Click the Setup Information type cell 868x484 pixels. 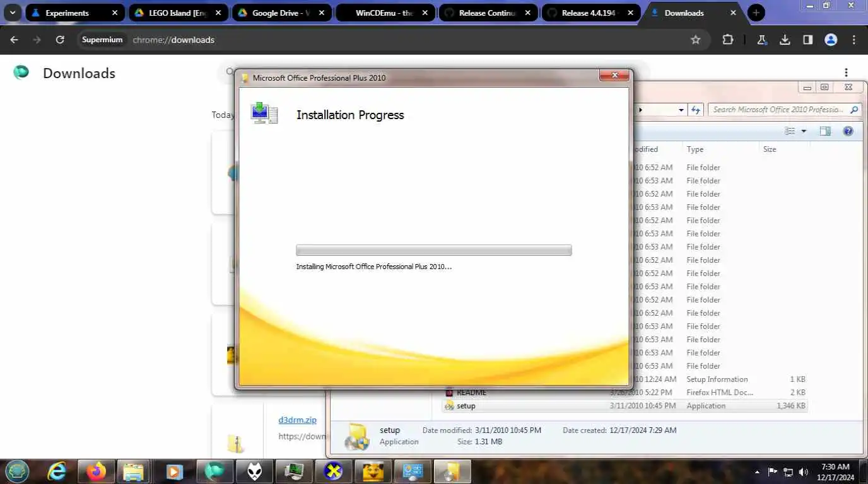717,379
